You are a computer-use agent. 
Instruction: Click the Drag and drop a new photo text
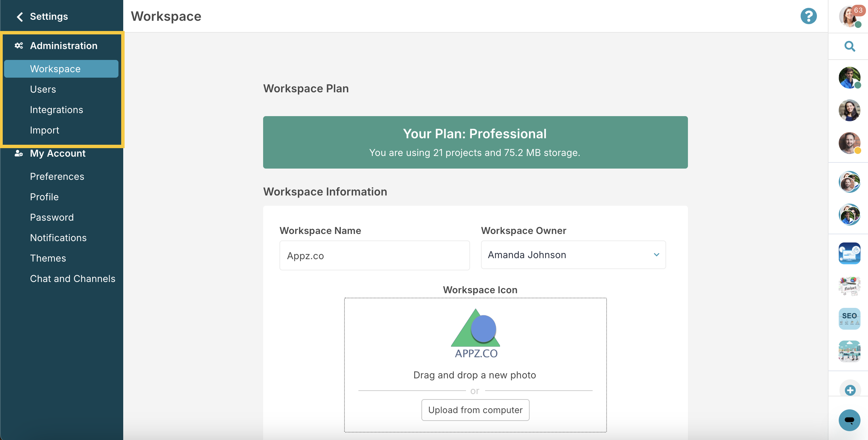[475, 375]
